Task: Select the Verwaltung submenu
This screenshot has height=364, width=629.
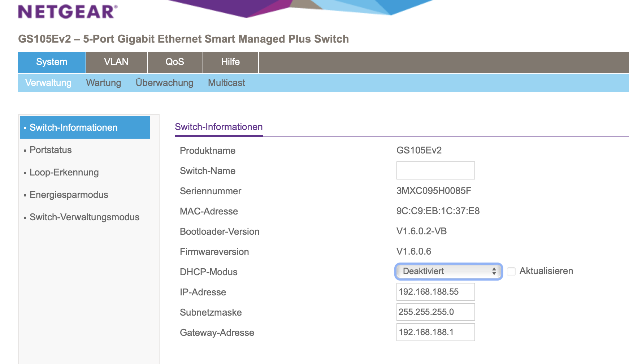Action: coord(48,83)
